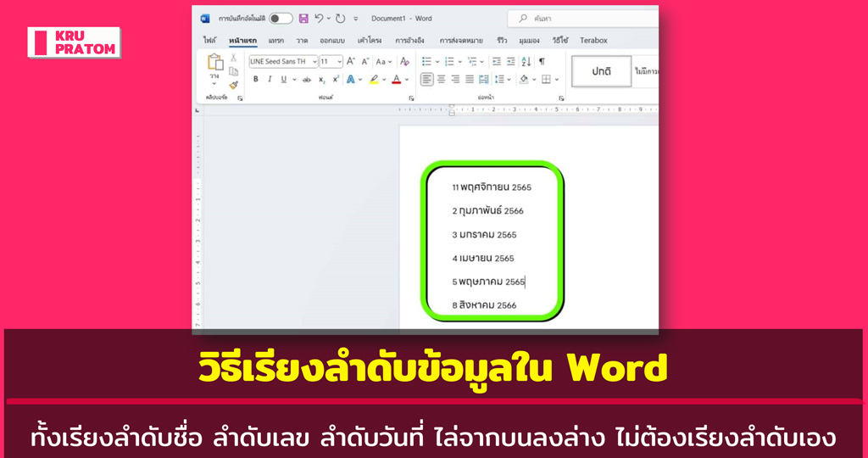Toggle Align Right
The width and height of the screenshot is (868, 458).
(x=455, y=80)
